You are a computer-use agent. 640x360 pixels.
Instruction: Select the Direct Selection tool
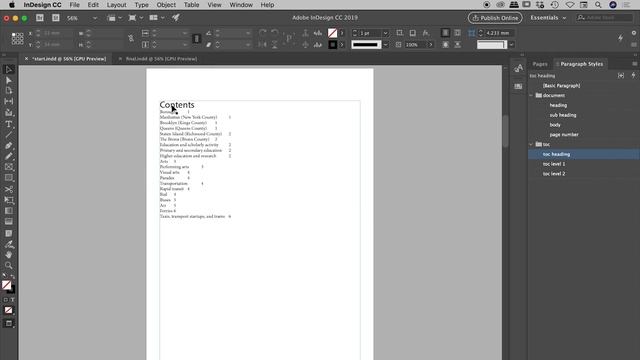[x=9, y=80]
